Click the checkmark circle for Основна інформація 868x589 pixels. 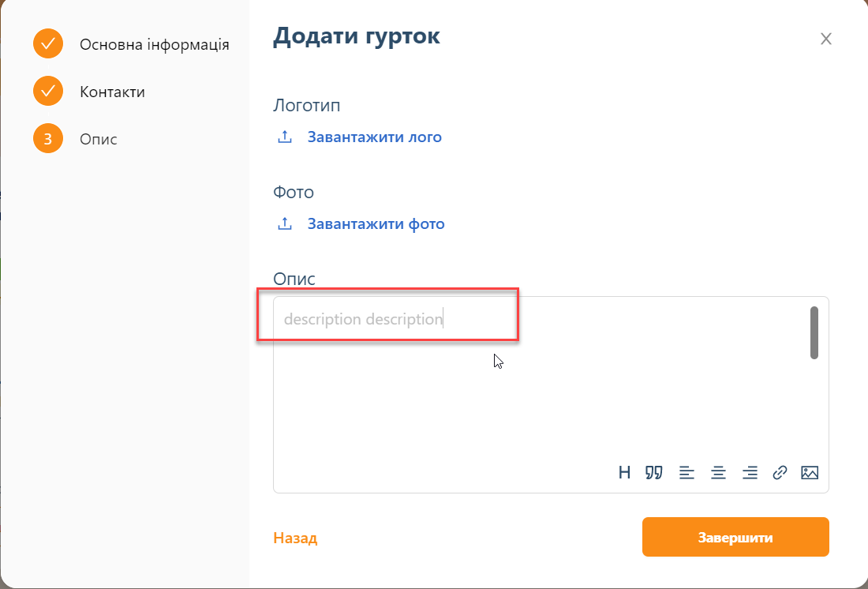coord(48,43)
